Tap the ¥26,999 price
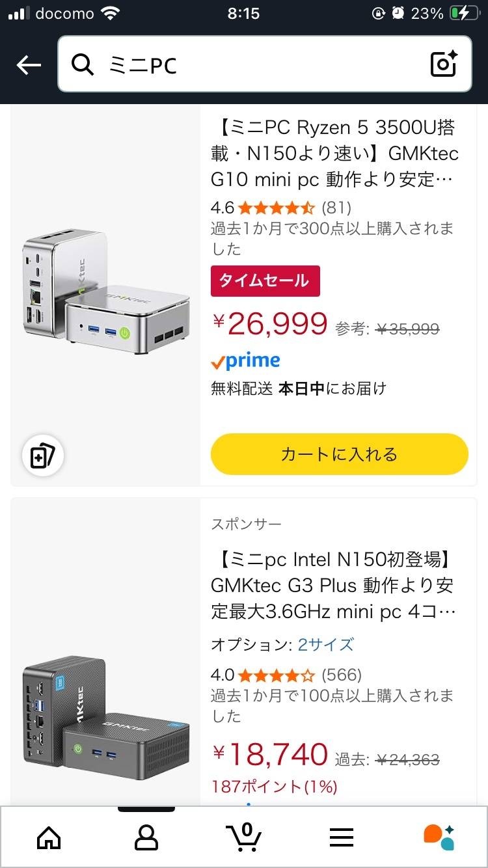The image size is (488, 868). [271, 323]
